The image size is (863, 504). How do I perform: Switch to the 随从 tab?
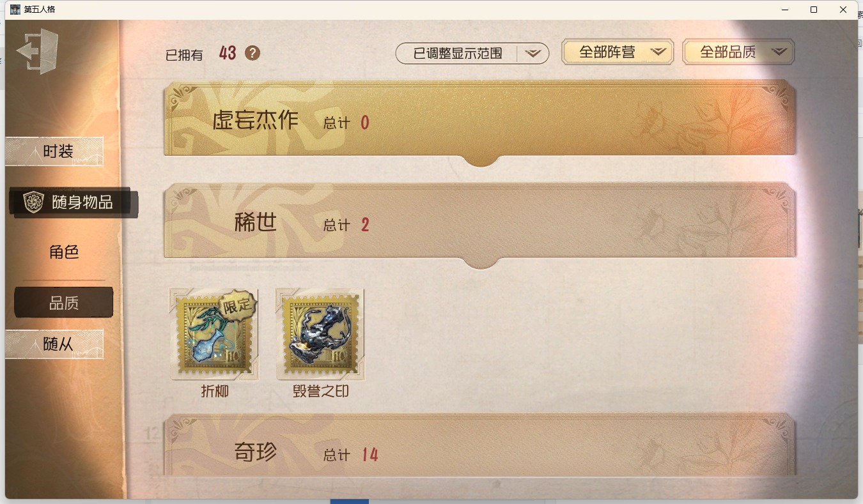[x=54, y=344]
